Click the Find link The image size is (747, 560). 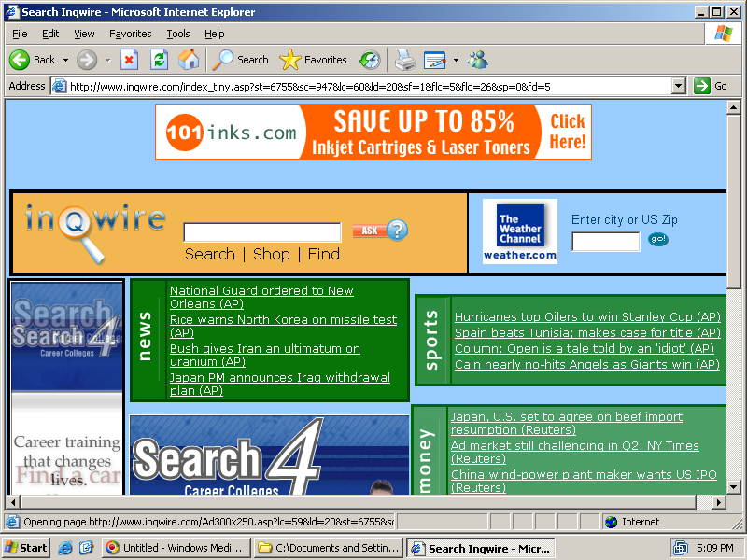pos(323,254)
